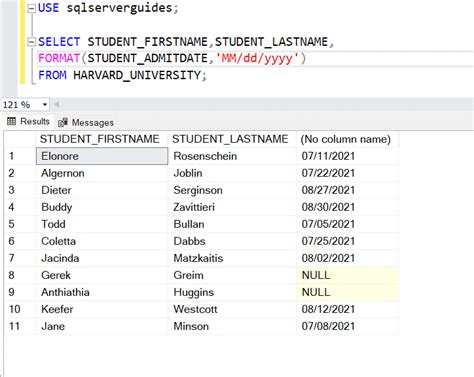Collapse the SELECT statement code block
This screenshot has height=377, width=474.
(x=31, y=42)
